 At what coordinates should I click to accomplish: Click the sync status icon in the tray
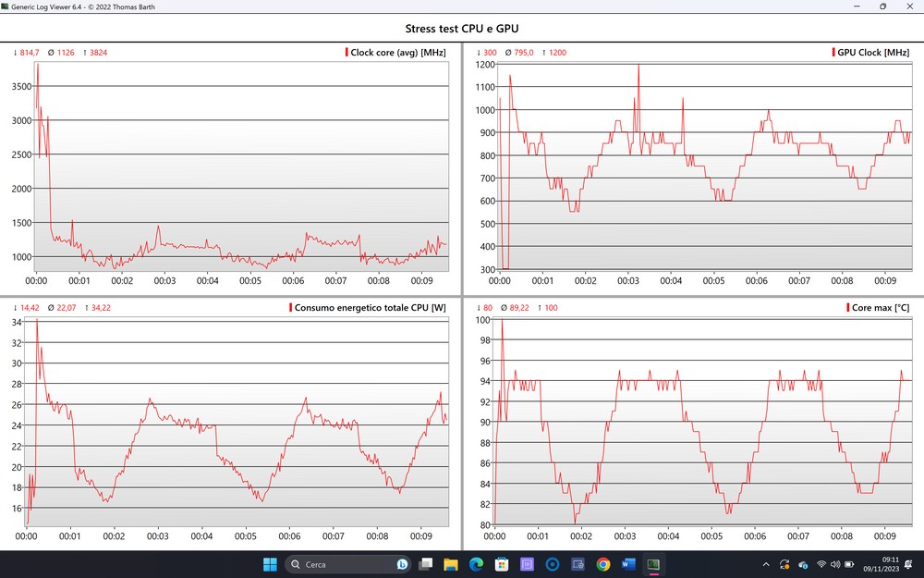[x=784, y=564]
